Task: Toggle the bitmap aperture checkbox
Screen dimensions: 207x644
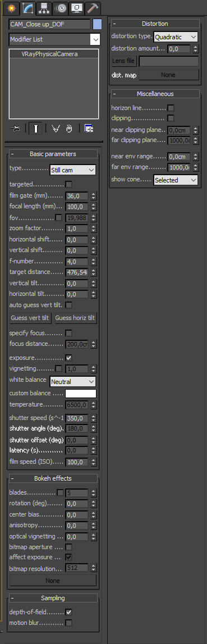Action: tap(68, 547)
